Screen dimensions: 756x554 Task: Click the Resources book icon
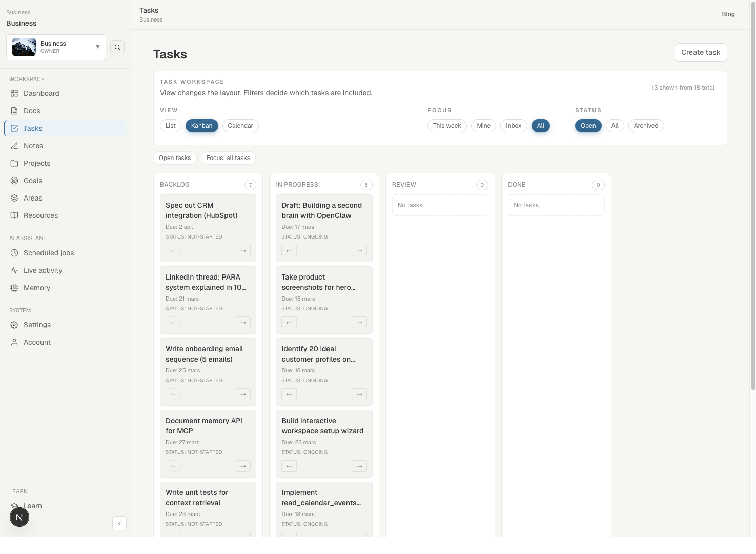pyautogui.click(x=14, y=215)
